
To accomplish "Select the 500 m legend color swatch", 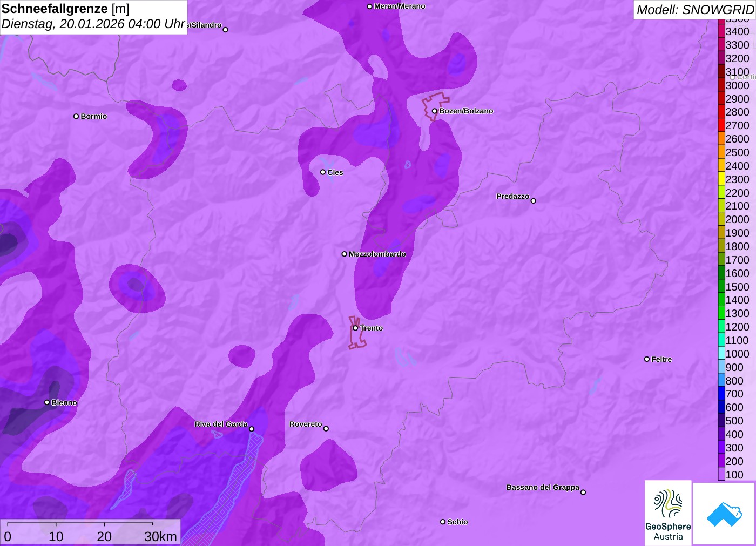I will point(721,421).
